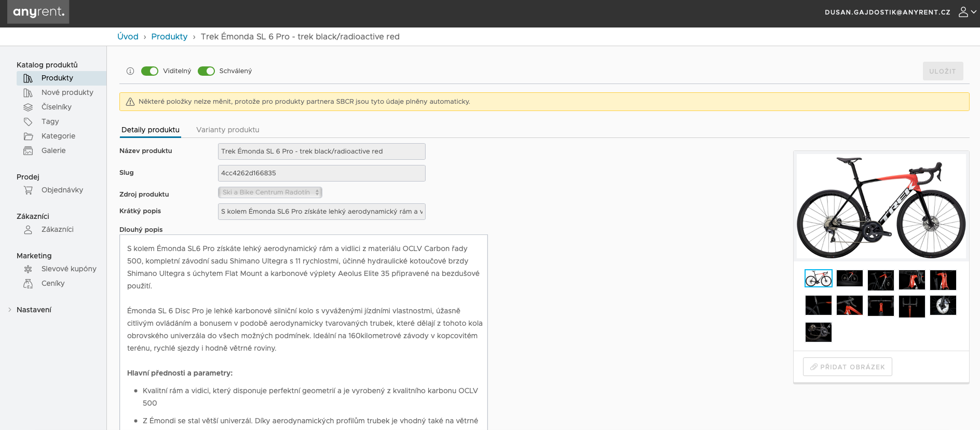Expand the Nastavení section in sidebar
Viewport: 980px width, 430px height.
[34, 310]
